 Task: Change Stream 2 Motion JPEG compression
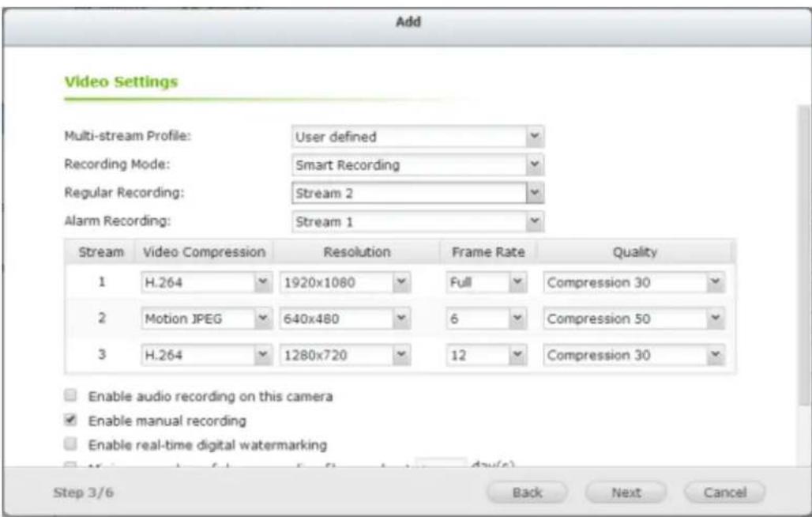(x=205, y=319)
